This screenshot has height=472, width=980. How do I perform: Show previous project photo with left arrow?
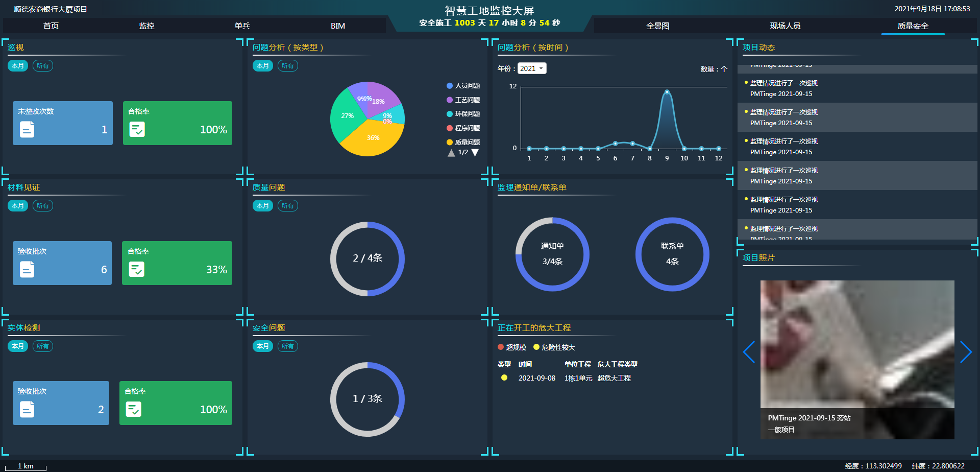(x=749, y=352)
